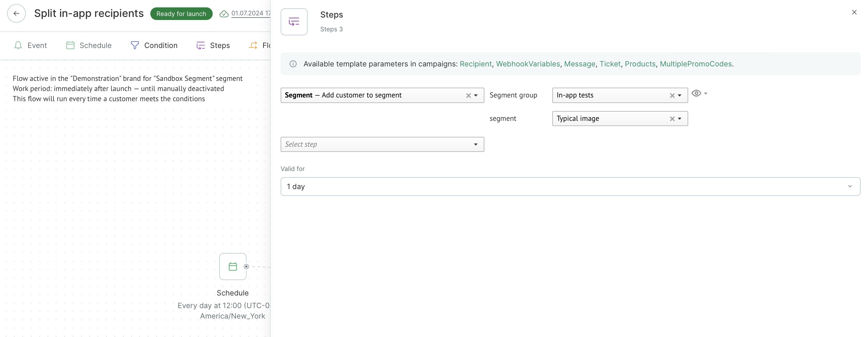
Task: Open the Ticket template parameter link
Action: pyautogui.click(x=610, y=64)
